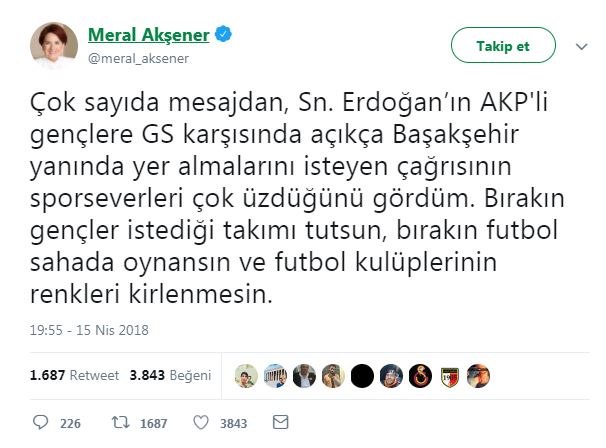Image resolution: width=606 pixels, height=448 pixels.
Task: Click the Takip et follow button
Action: coord(503,46)
